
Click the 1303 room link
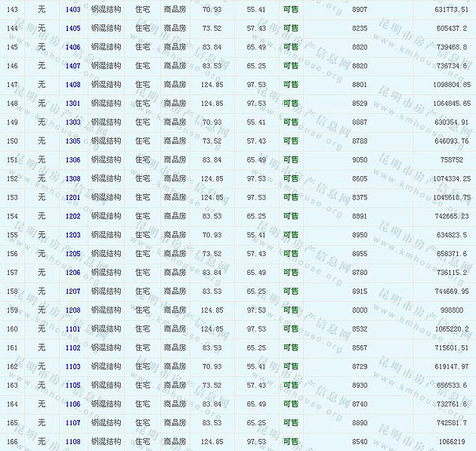click(73, 122)
